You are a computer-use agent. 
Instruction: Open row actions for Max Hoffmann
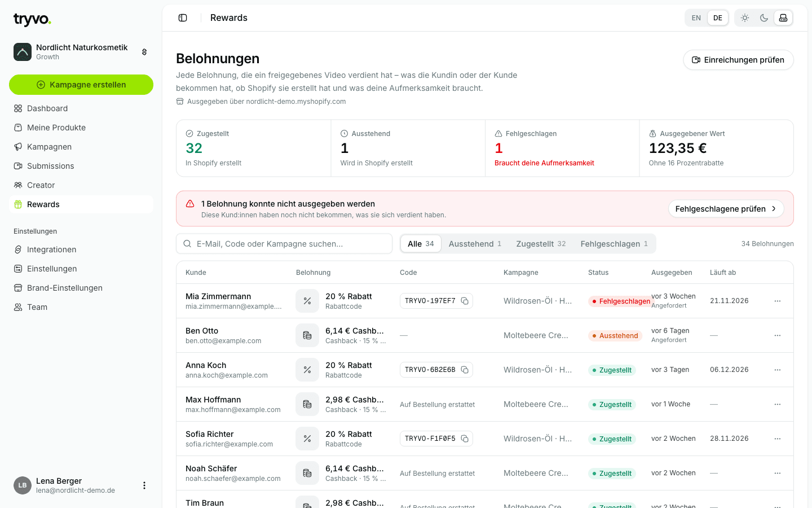point(778,404)
